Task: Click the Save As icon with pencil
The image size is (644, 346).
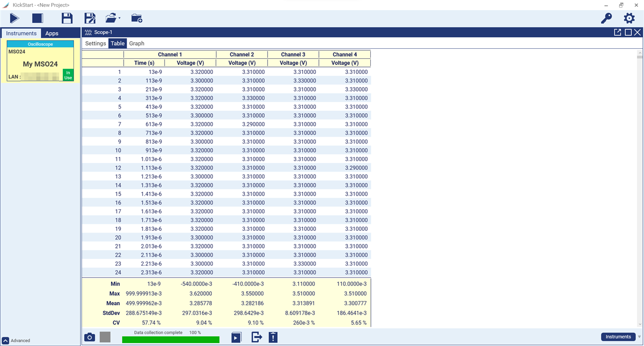Action: pyautogui.click(x=90, y=19)
